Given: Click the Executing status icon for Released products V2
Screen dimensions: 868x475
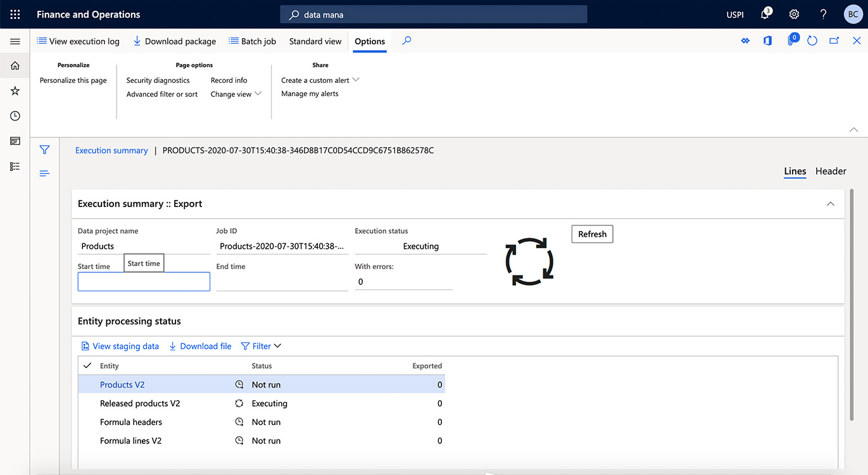Looking at the screenshot, I should tap(239, 403).
